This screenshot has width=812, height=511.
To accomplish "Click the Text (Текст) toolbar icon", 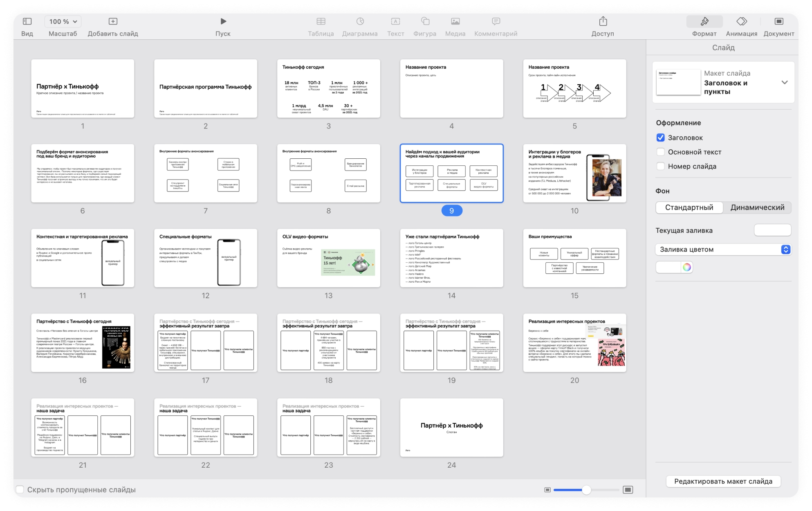I will pyautogui.click(x=395, y=21).
